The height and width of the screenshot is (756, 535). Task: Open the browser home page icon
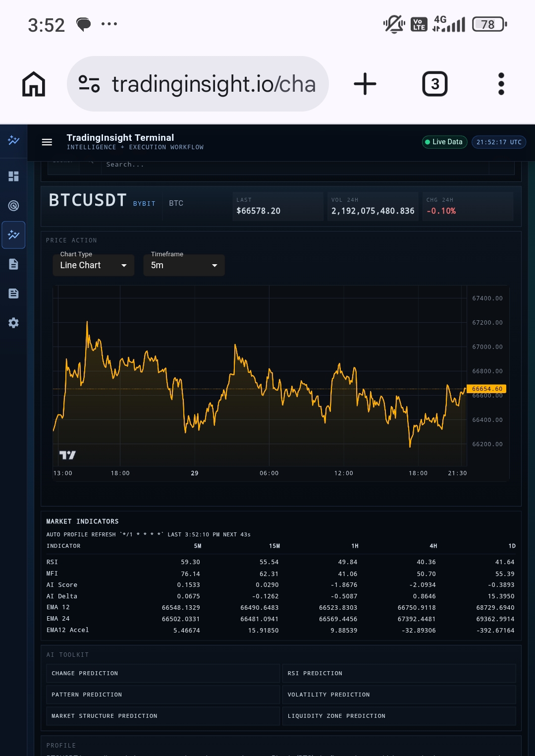(x=34, y=84)
